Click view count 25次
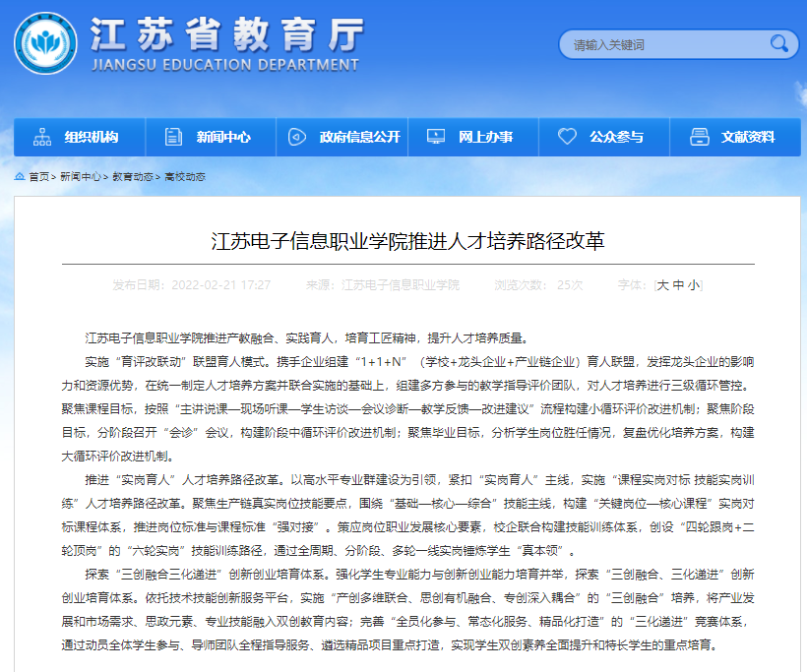 (570, 285)
